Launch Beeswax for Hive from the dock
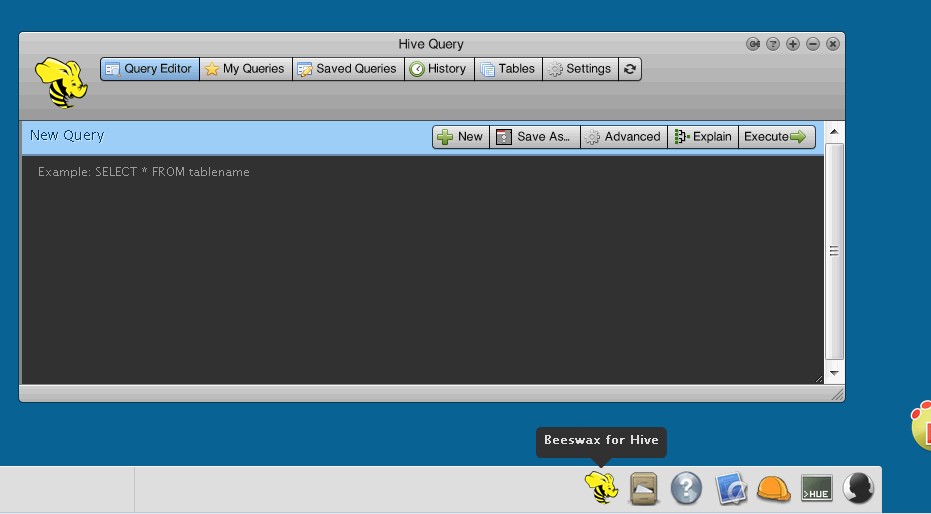 pyautogui.click(x=601, y=488)
